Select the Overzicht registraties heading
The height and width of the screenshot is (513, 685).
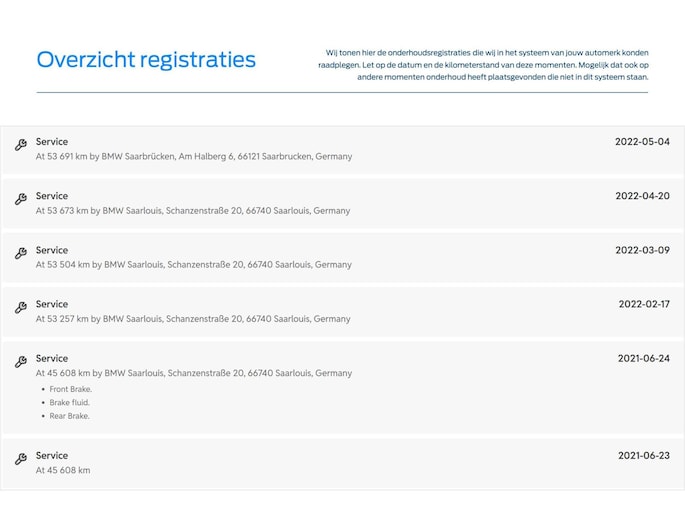(x=146, y=60)
